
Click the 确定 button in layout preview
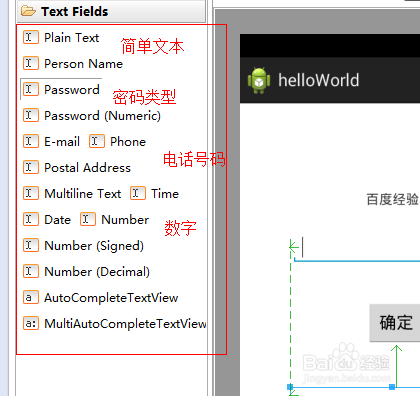point(395,323)
